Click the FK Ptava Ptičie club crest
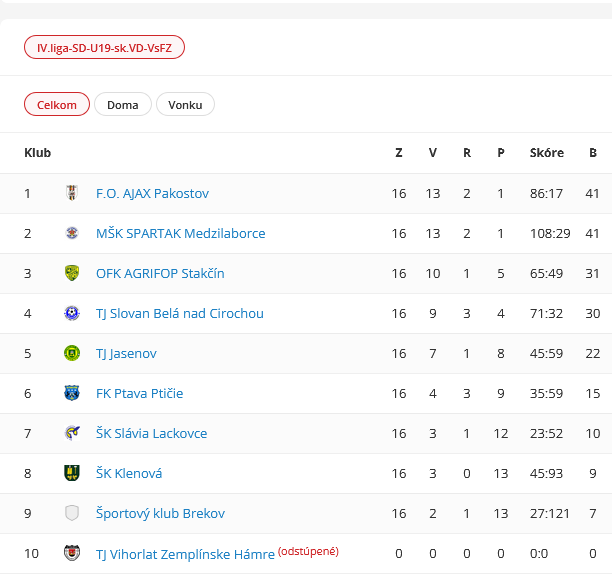 point(71,393)
